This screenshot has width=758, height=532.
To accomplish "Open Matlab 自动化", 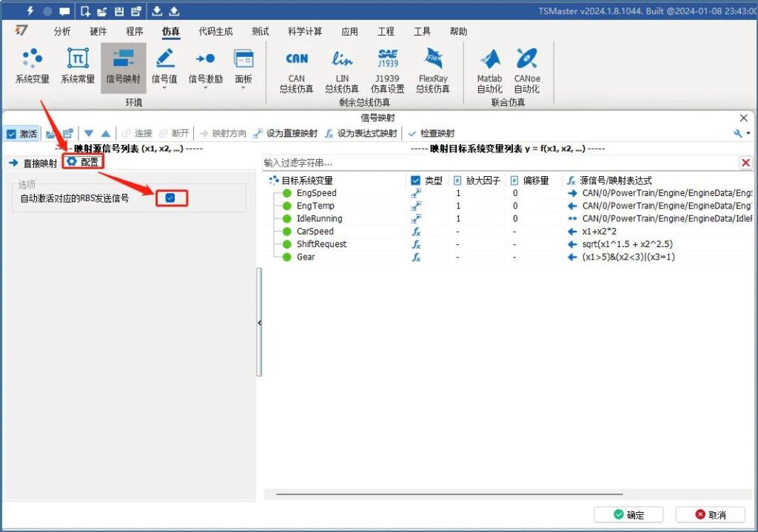I will tap(489, 68).
